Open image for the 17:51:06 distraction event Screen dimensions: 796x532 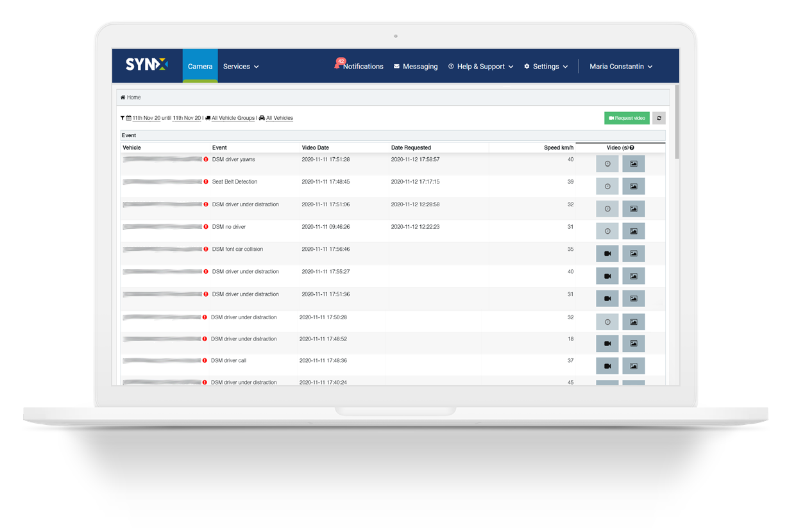[634, 209]
